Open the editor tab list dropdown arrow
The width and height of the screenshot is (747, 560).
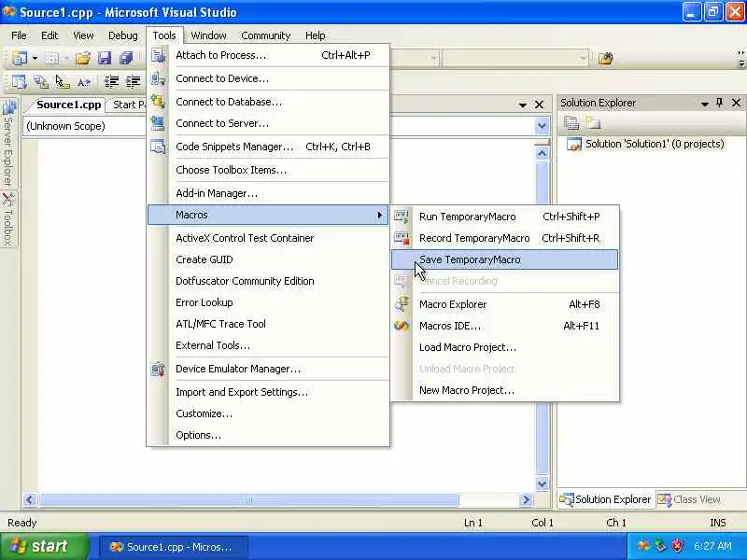click(x=523, y=105)
